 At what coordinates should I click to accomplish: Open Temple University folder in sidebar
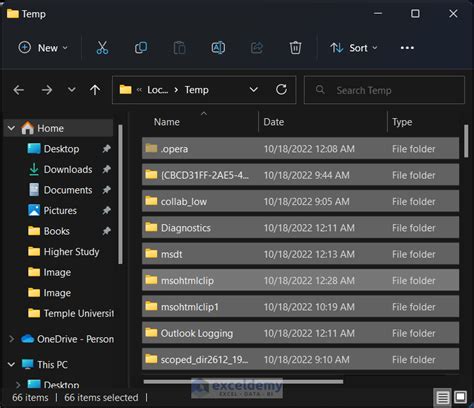(79, 313)
